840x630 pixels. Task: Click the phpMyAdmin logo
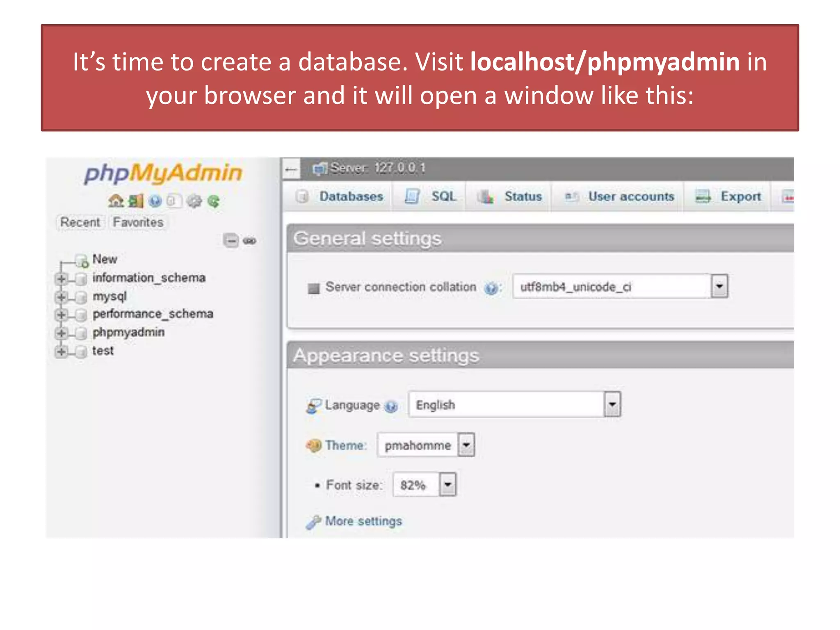(163, 173)
